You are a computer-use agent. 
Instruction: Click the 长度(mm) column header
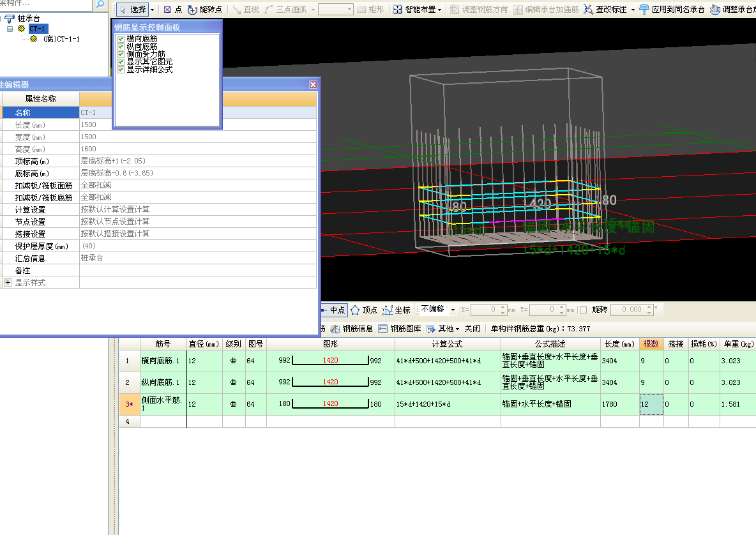619,343
